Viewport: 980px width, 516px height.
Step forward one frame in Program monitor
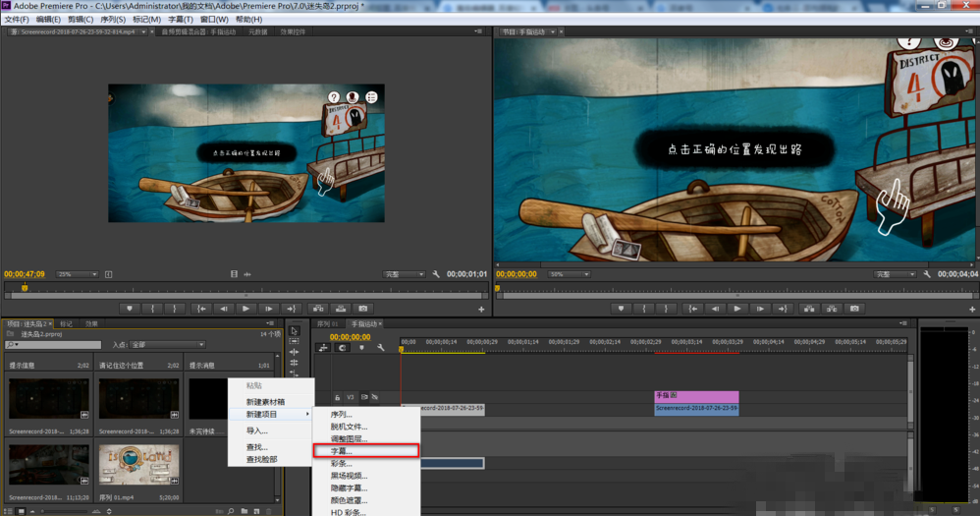coord(760,309)
